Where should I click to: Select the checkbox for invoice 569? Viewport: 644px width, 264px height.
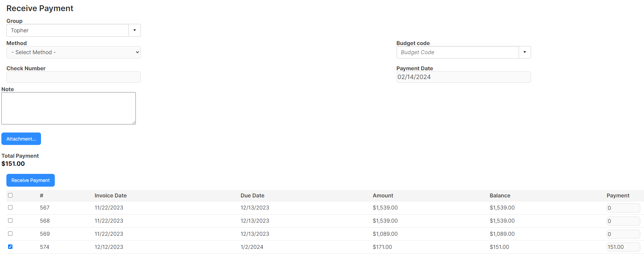[x=10, y=234]
